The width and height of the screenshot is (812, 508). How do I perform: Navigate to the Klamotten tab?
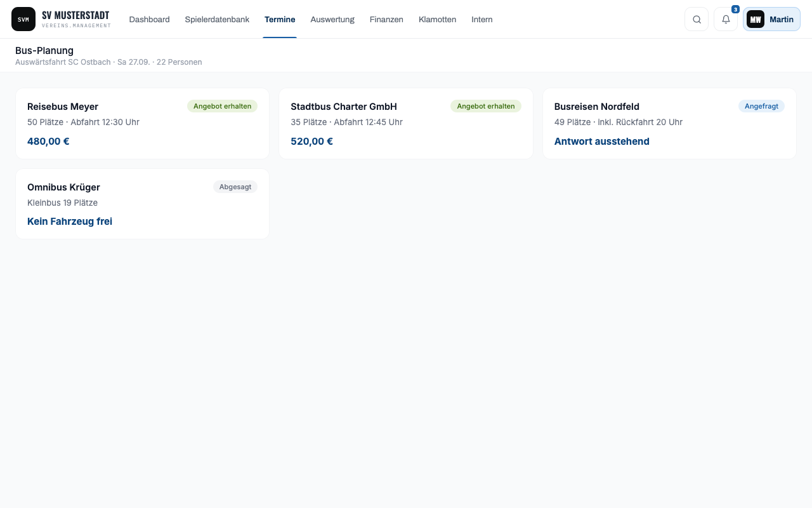point(437,20)
